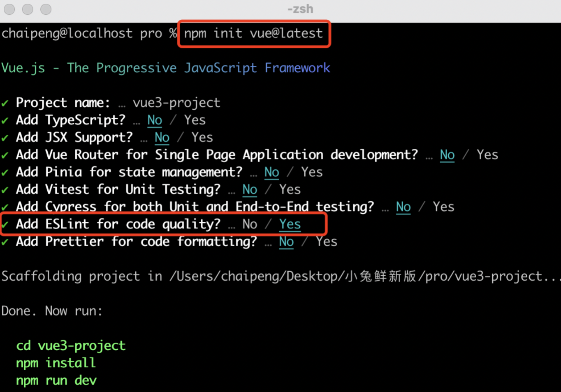Image resolution: width=561 pixels, height=392 pixels.
Task: Click the vue3-project project name value
Action: click(176, 103)
